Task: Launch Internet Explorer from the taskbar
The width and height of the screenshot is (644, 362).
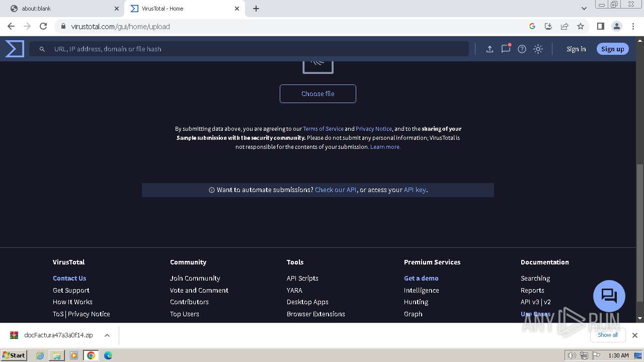Action: pyautogui.click(x=40, y=355)
